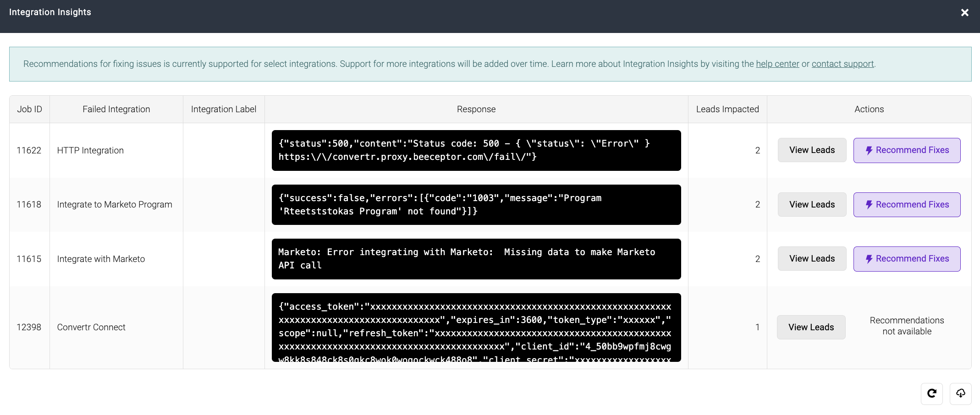980x415 pixels.
Task: Click the Response column header
Action: click(x=476, y=109)
